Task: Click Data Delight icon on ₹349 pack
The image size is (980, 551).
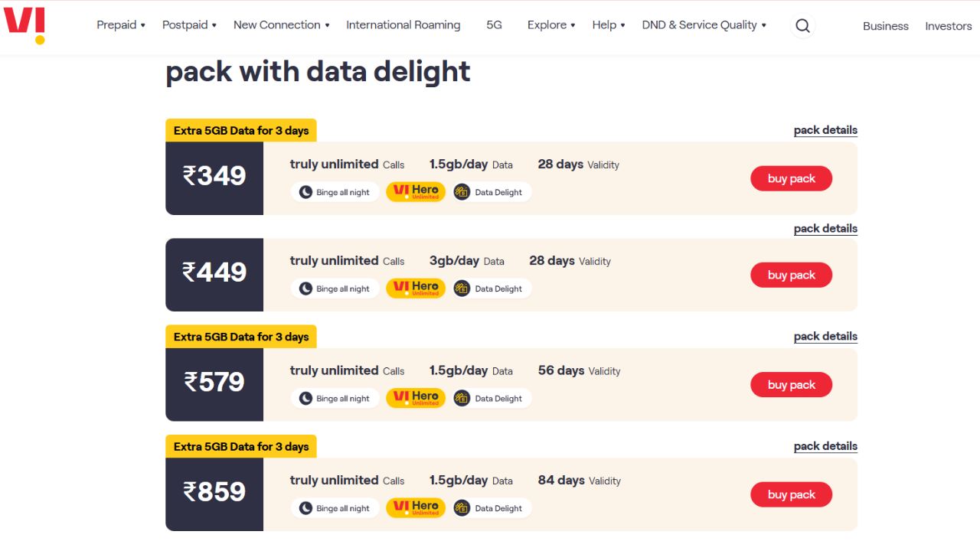Action: pos(462,192)
